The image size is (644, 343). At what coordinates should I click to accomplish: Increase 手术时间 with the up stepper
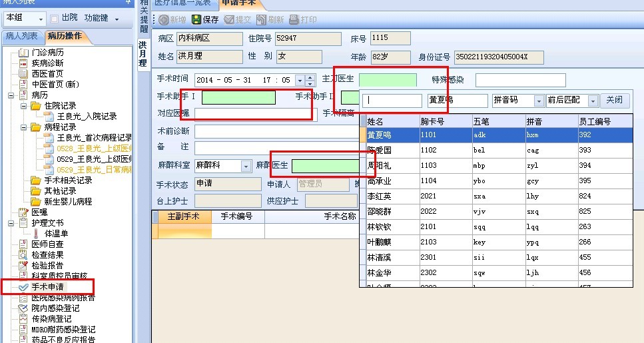(x=310, y=77)
